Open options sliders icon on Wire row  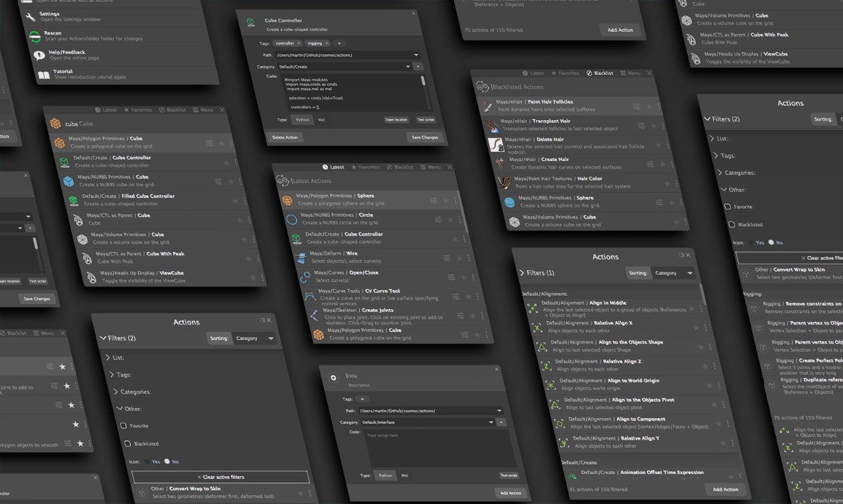point(446,258)
